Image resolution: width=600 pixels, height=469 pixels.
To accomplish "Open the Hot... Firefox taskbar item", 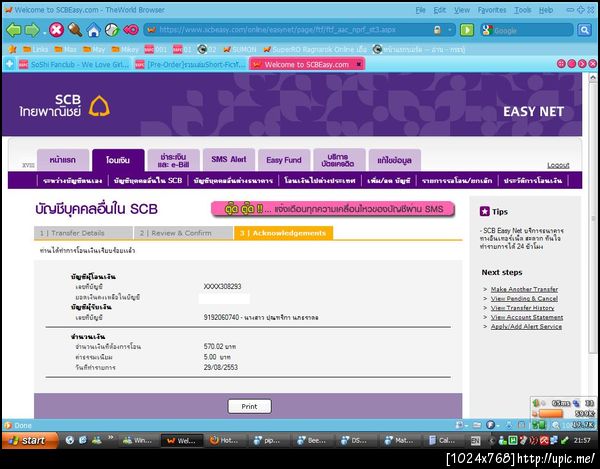I will coord(225,441).
